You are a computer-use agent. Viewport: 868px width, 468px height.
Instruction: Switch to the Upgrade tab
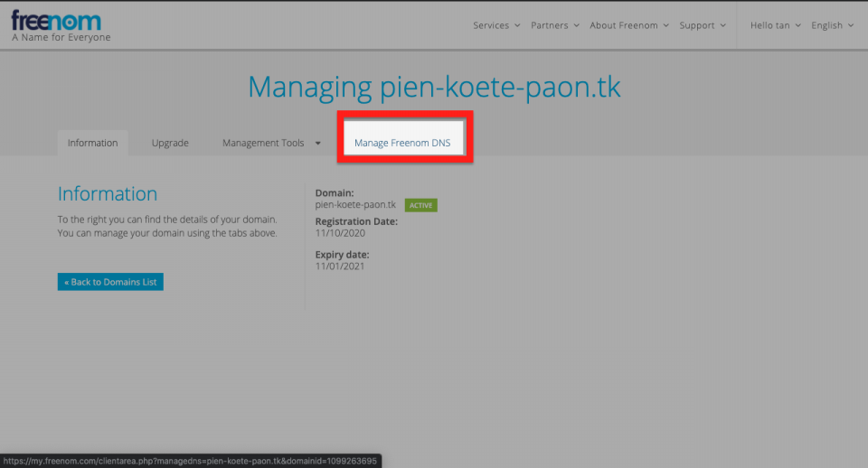click(170, 143)
